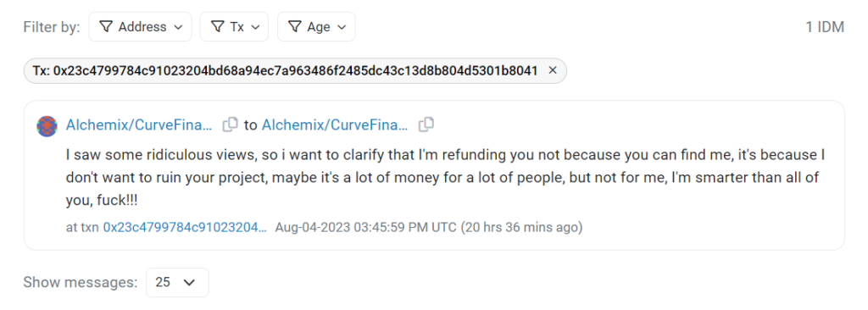This screenshot has width=868, height=310.
Task: Click the funnel icon on Age filter
Action: point(295,26)
